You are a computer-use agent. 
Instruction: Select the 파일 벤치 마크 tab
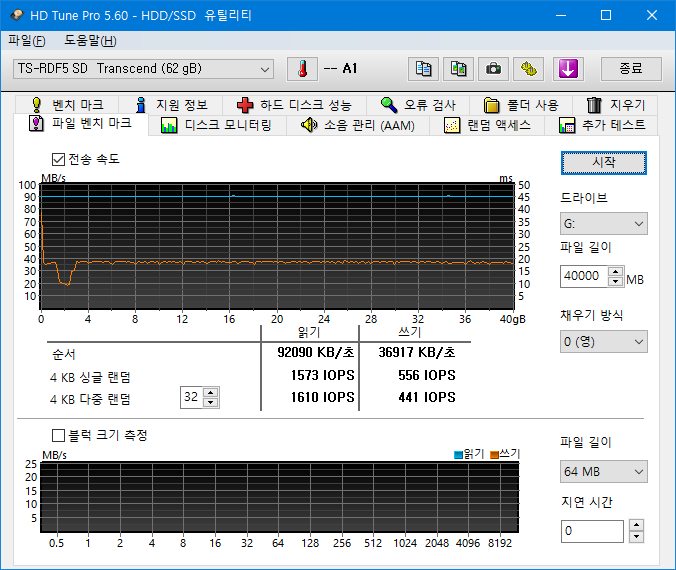[81, 124]
